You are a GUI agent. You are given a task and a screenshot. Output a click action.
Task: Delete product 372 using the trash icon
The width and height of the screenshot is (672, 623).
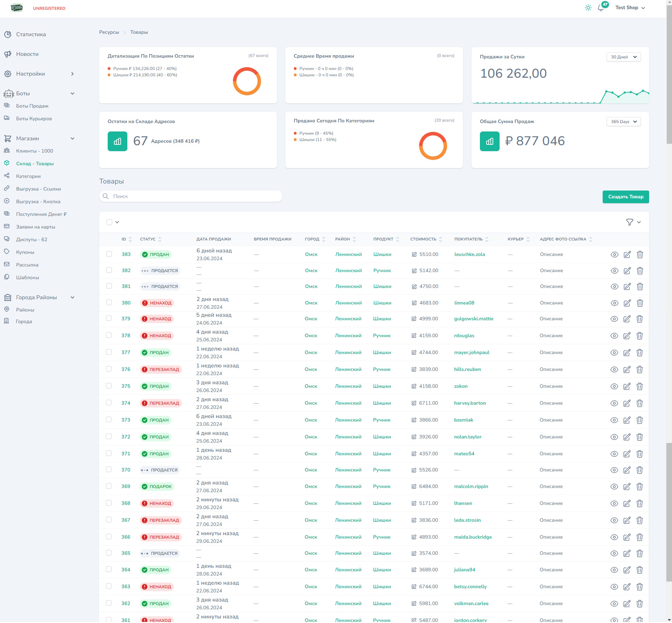click(639, 437)
